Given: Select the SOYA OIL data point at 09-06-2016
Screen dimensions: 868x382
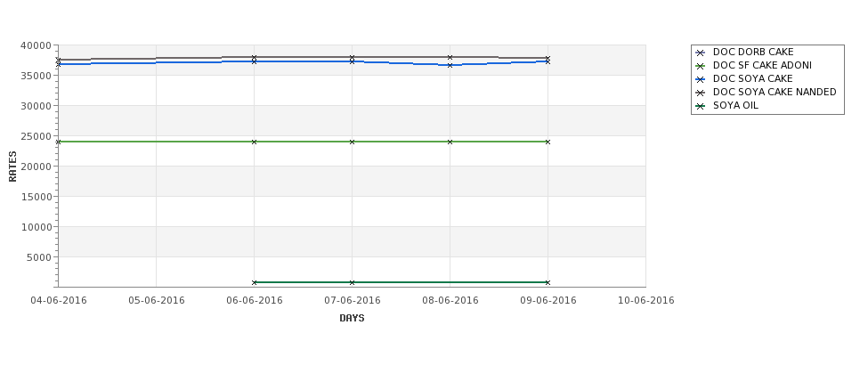Looking at the screenshot, I should tap(548, 282).
